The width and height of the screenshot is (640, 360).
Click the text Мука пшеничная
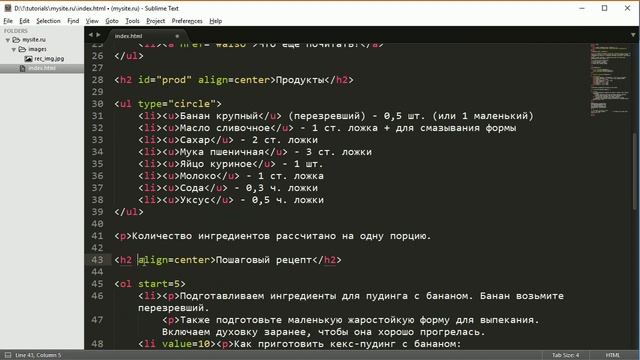222,152
